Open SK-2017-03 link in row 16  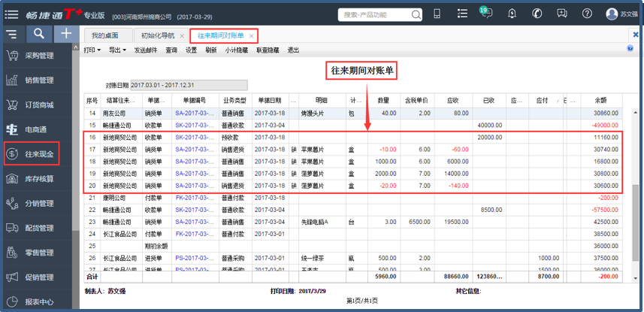coord(195,138)
